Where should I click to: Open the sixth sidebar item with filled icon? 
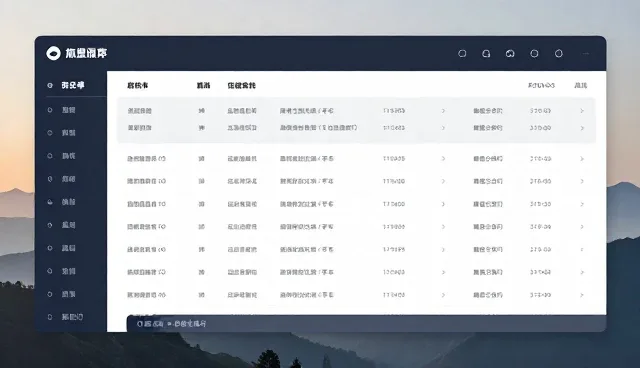(x=62, y=202)
